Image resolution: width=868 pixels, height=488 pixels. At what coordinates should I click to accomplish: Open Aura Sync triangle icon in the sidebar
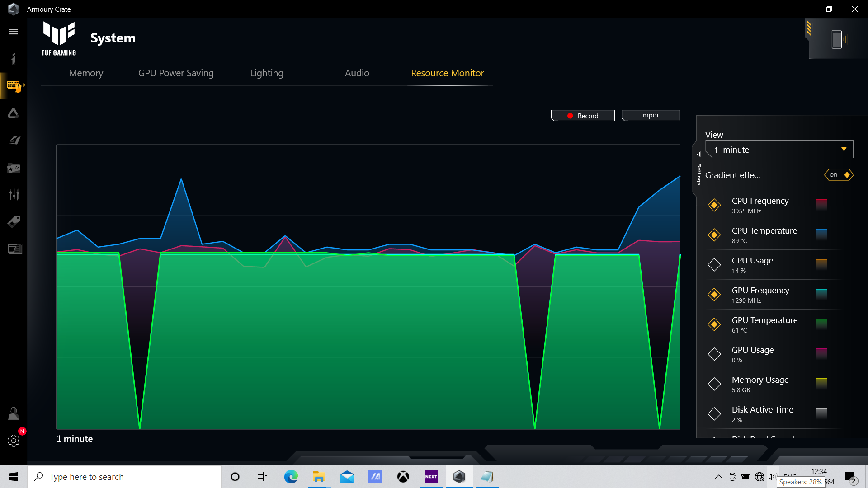[14, 113]
